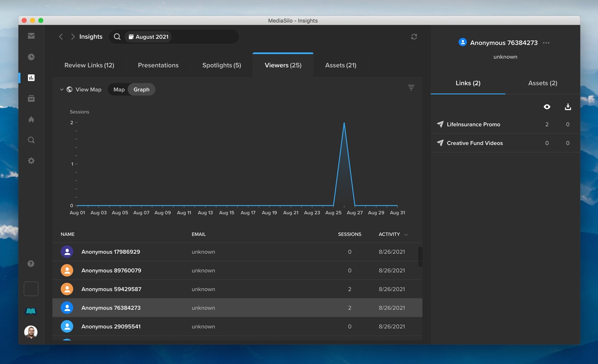Image resolution: width=598 pixels, height=364 pixels.
Task: Open the Activity sort dropdown
Action: click(x=393, y=234)
